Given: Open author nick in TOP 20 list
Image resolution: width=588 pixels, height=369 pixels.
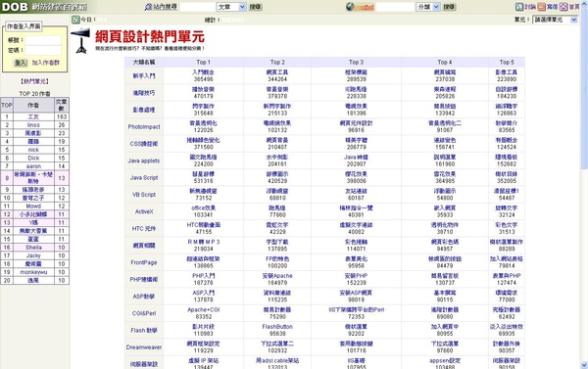Looking at the screenshot, I should [x=33, y=150].
